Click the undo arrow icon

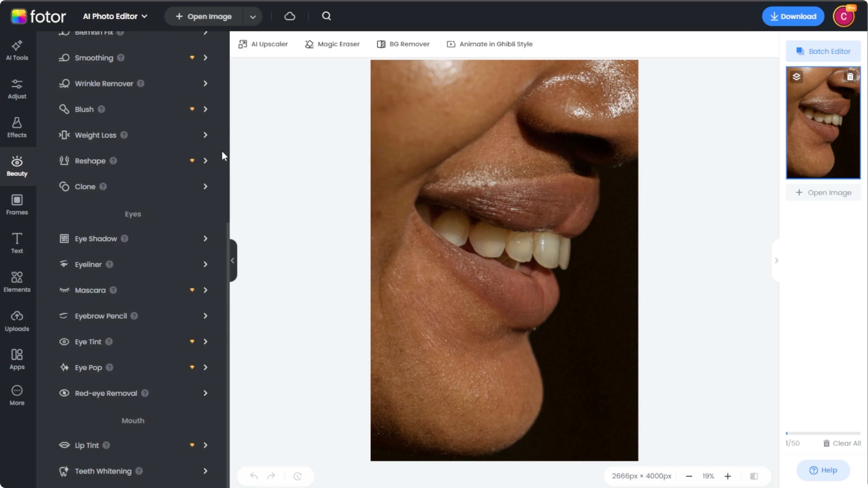point(254,476)
